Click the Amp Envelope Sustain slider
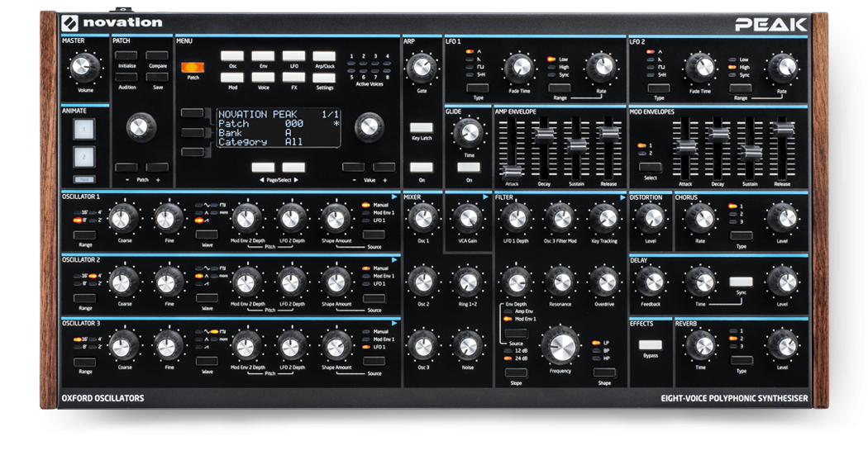This screenshot has height=460, width=868. point(577,145)
